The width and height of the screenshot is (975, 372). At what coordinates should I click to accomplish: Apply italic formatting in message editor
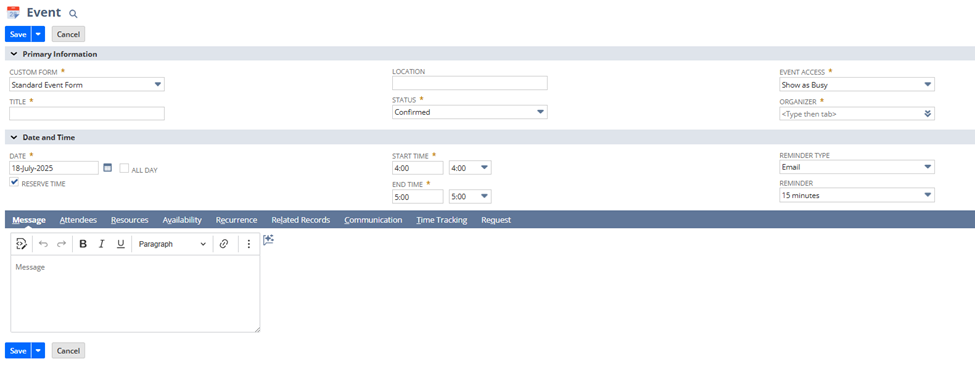click(102, 244)
